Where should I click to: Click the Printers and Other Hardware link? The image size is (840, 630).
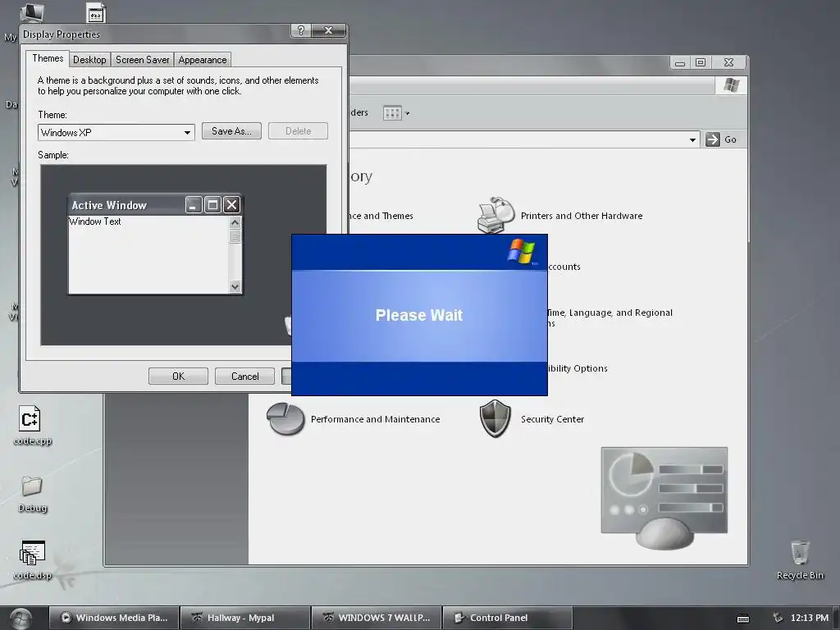point(582,216)
